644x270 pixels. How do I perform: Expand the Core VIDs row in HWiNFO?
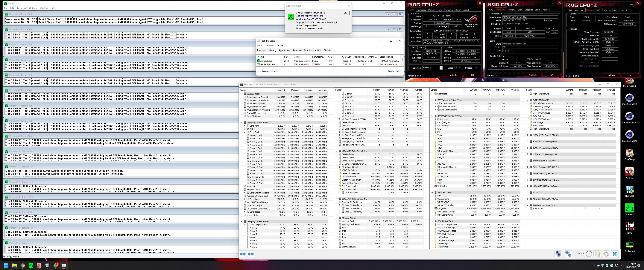[x=244, y=126]
